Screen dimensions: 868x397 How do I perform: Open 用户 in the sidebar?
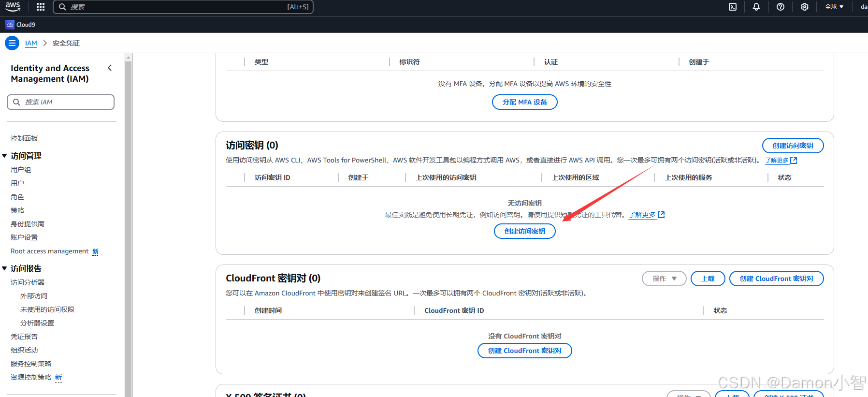pos(17,183)
